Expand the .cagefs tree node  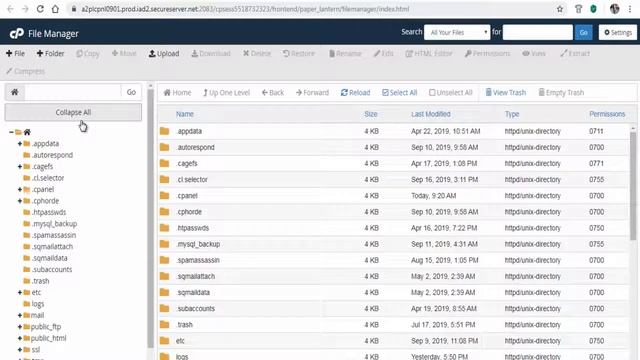(x=20, y=167)
